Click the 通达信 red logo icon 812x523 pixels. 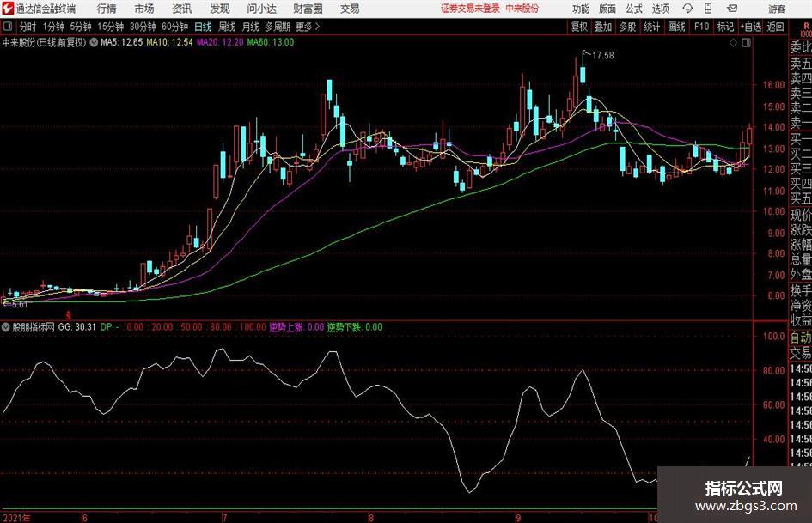(8, 9)
